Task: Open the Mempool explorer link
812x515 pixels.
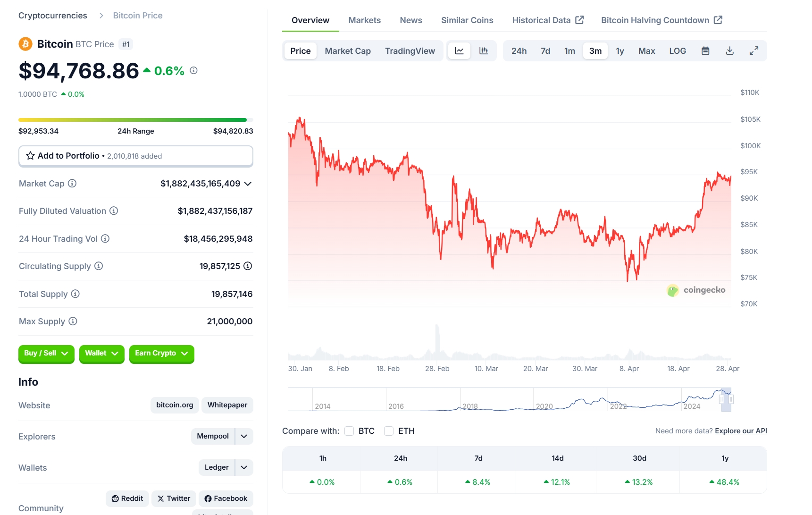Action: pyautogui.click(x=213, y=436)
